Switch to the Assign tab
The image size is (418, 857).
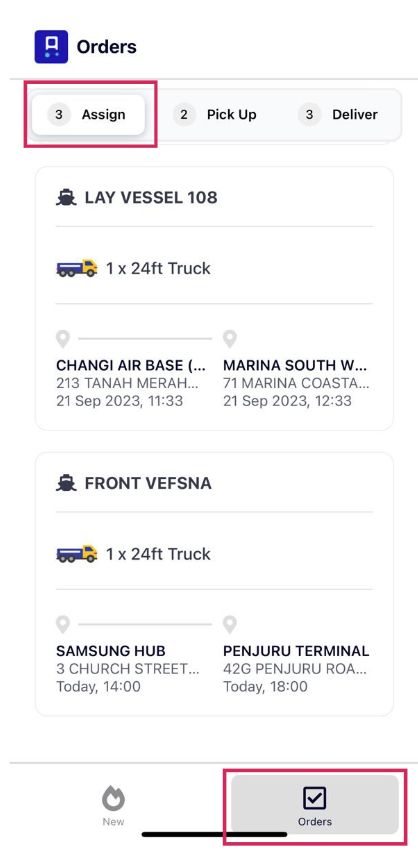tap(88, 115)
